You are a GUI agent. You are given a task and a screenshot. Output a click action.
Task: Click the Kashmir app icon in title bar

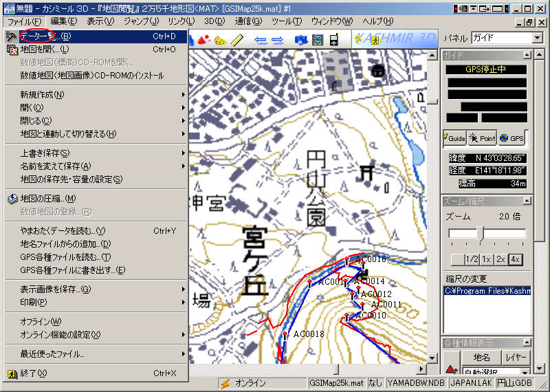9,9
